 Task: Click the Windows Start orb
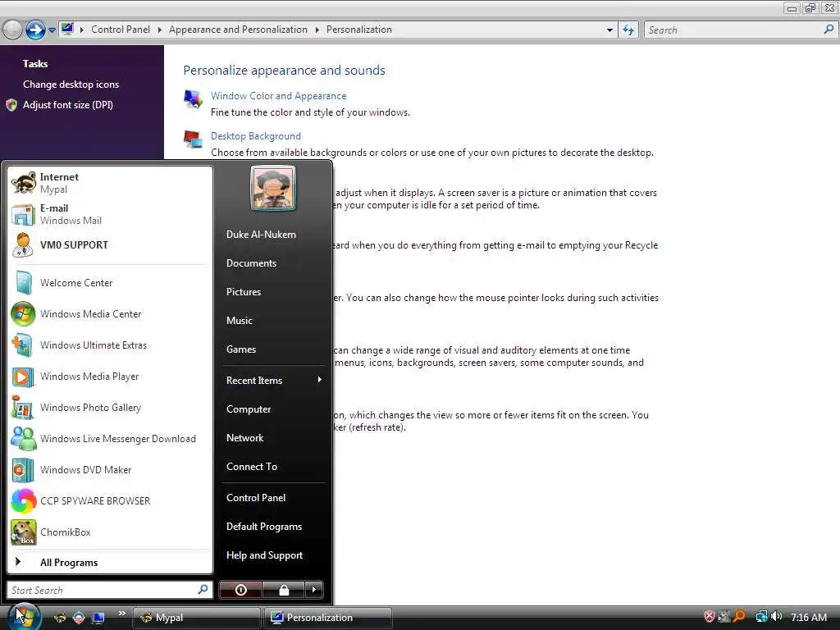tap(24, 617)
